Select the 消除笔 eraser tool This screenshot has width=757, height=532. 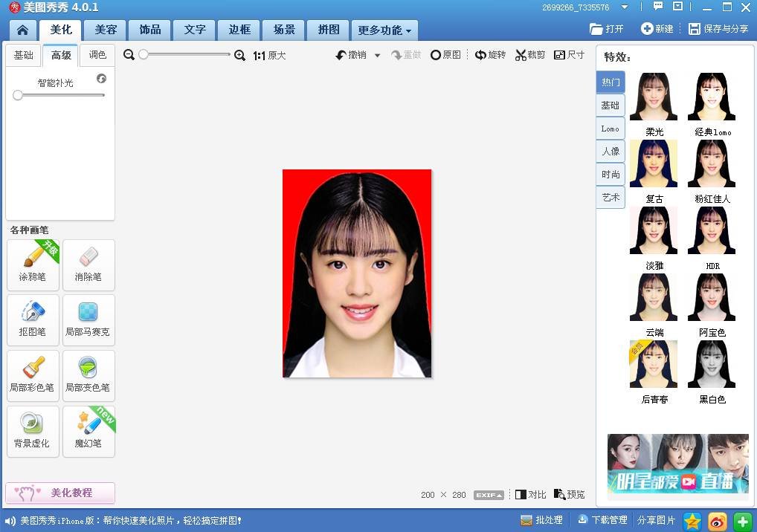click(x=88, y=265)
